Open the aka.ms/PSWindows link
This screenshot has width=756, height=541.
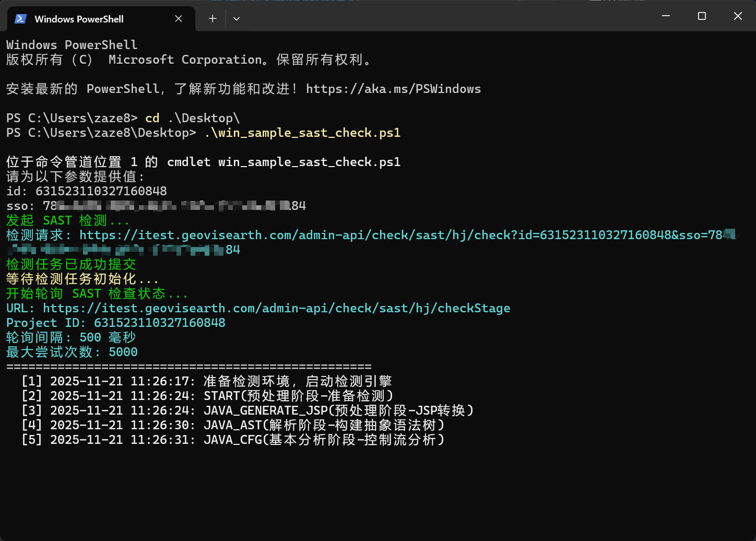tap(393, 89)
